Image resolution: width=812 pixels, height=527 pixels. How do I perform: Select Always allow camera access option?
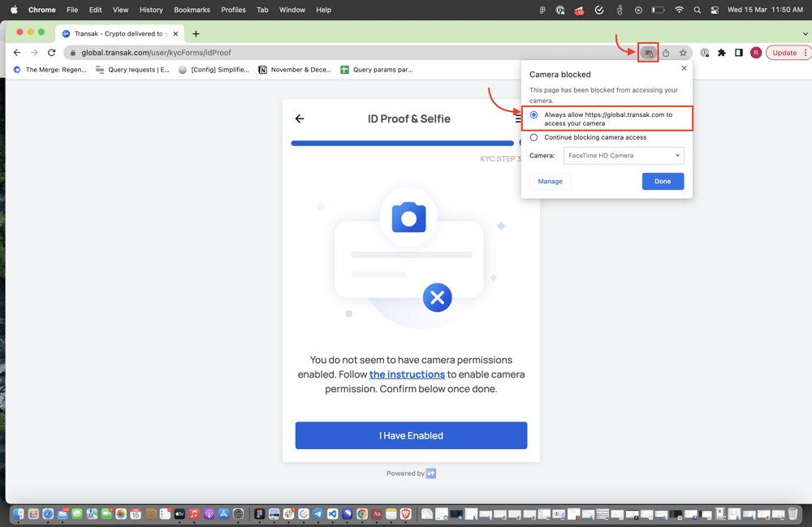[x=533, y=115]
